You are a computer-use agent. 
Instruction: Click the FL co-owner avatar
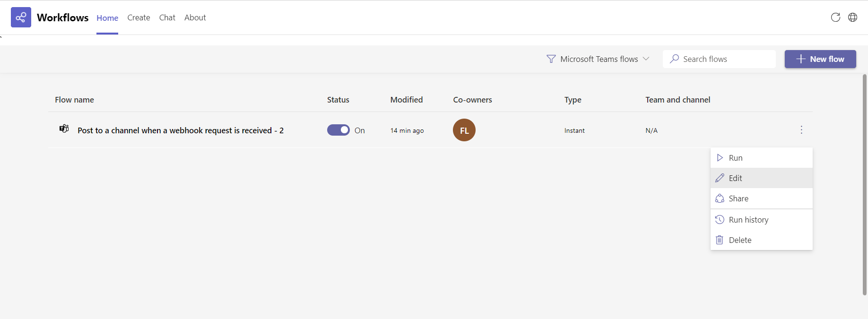pyautogui.click(x=464, y=130)
